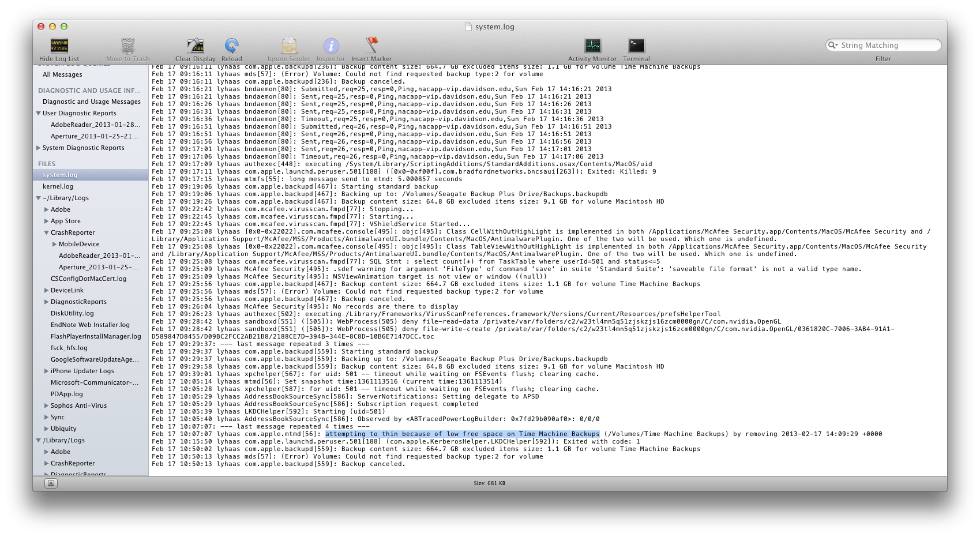Open Terminal from the toolbar
This screenshot has height=537, width=980.
tap(636, 46)
